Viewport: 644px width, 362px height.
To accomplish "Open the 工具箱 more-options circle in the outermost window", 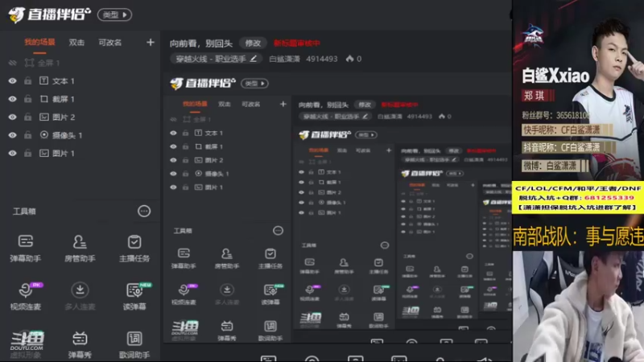I will [x=144, y=212].
